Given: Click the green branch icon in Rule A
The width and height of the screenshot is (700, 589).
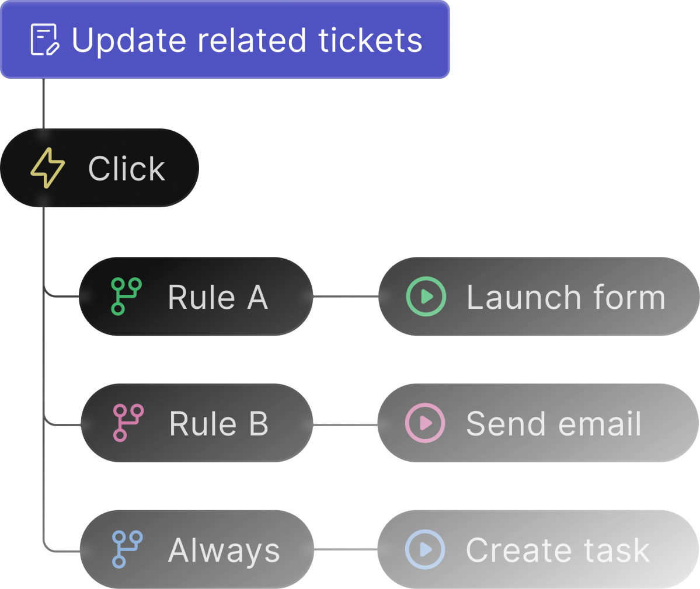Looking at the screenshot, I should [126, 297].
